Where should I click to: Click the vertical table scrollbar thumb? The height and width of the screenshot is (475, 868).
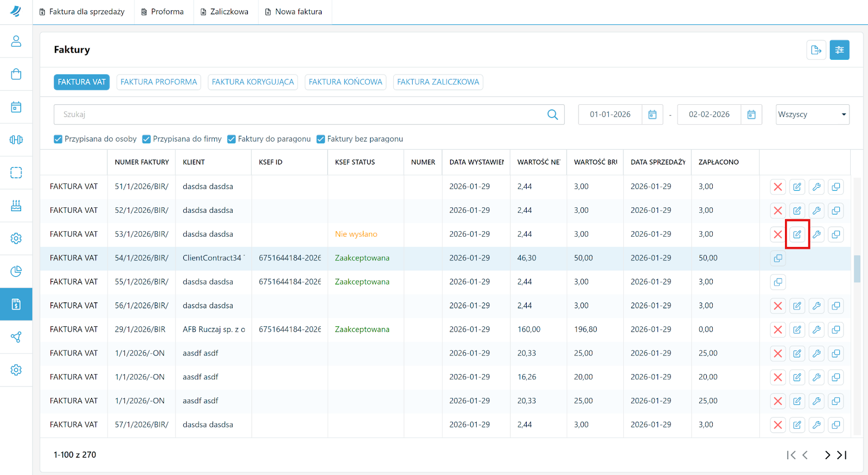857,269
